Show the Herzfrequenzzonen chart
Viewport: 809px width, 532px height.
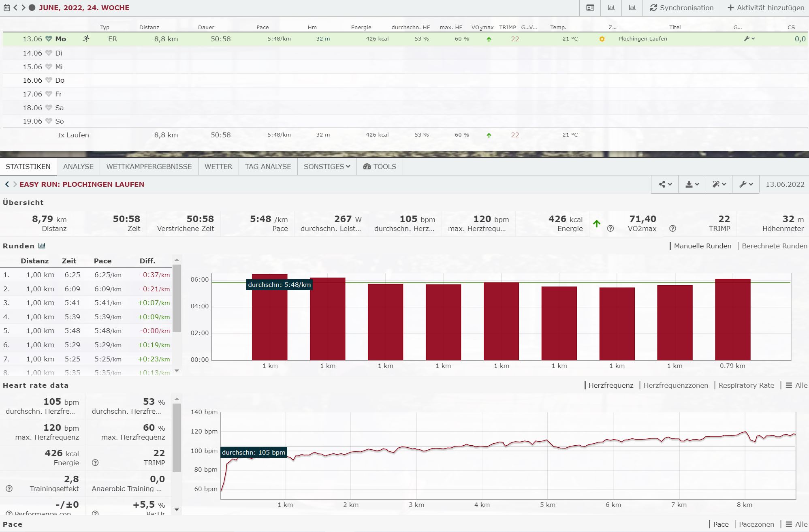(675, 385)
